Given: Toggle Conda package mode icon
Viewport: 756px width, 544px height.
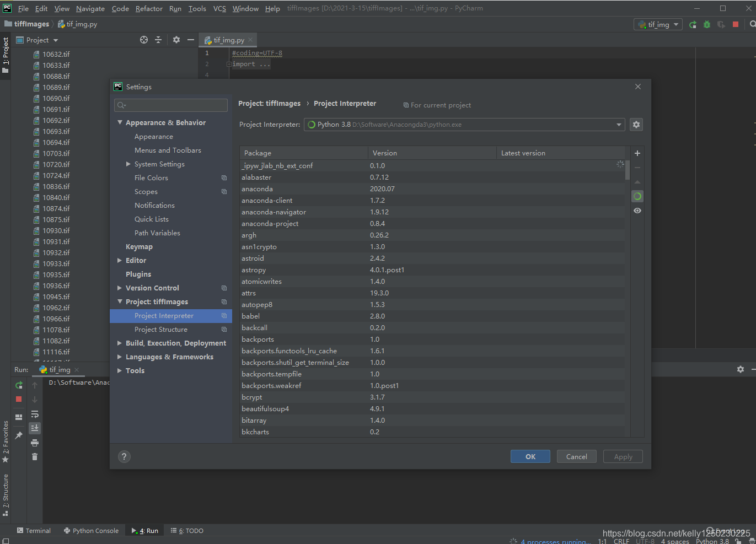Looking at the screenshot, I should pos(637,196).
